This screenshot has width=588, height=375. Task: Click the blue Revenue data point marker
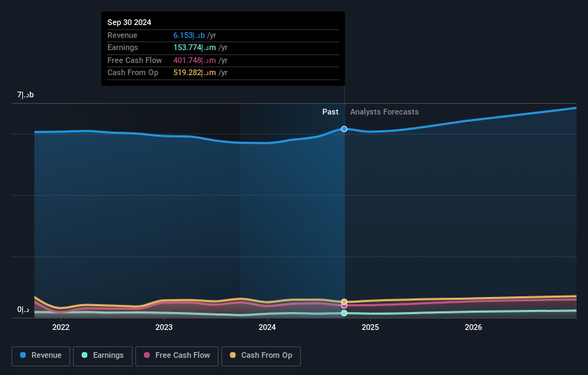coord(344,130)
